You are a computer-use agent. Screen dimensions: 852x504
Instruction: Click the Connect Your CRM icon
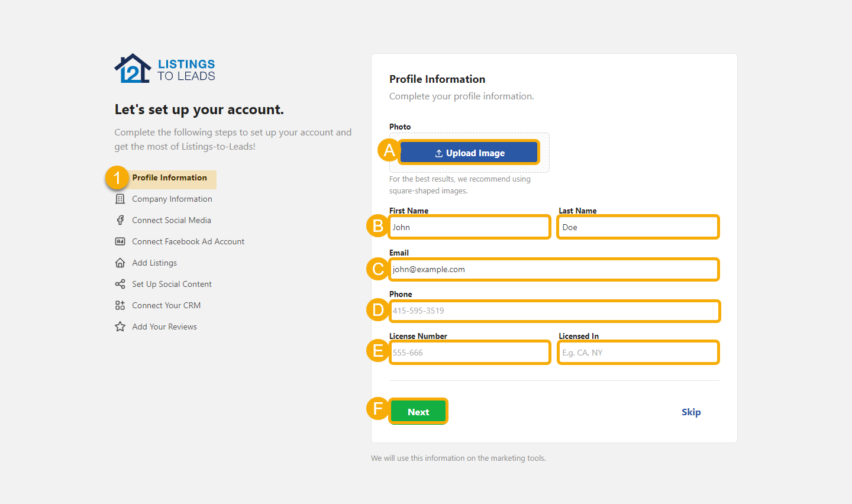click(120, 305)
